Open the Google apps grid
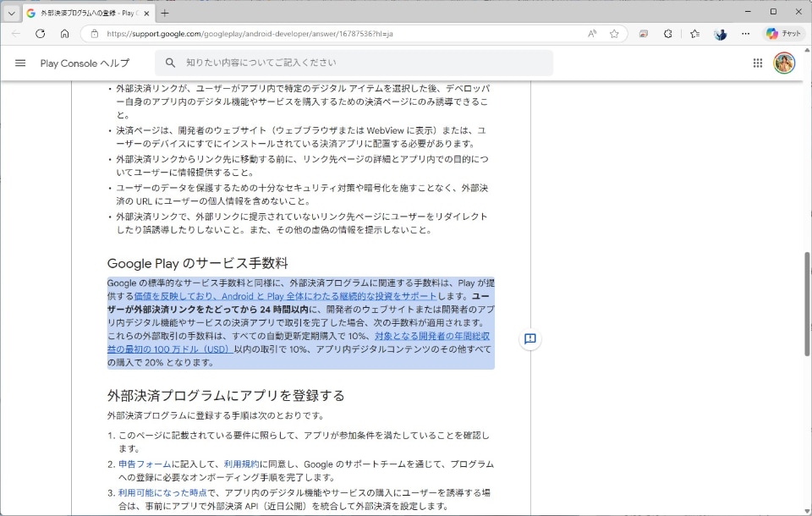 point(758,63)
